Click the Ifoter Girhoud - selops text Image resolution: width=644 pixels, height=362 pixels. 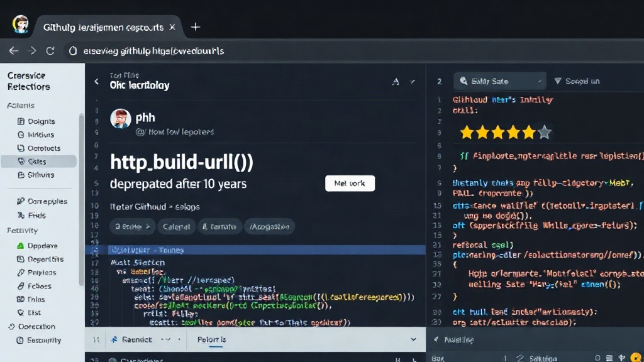[155, 206]
